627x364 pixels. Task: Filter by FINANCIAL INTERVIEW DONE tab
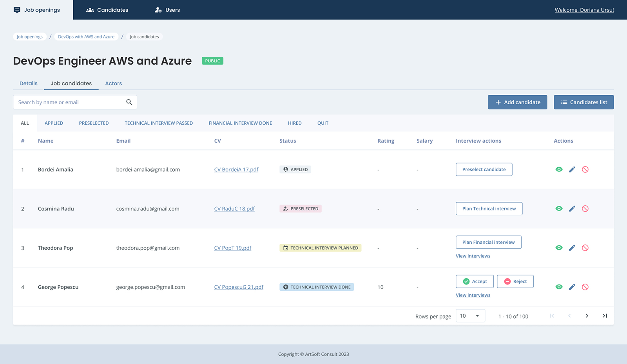tap(240, 123)
